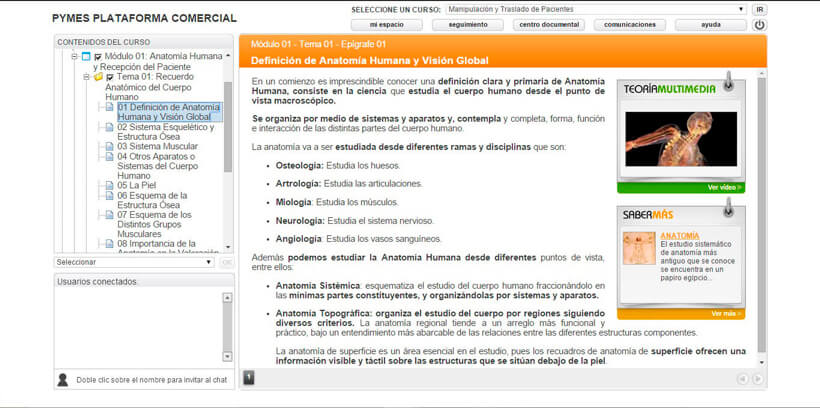The image size is (820, 408).
Task: Click the course tree scroll up arrow
Action: click(x=227, y=55)
